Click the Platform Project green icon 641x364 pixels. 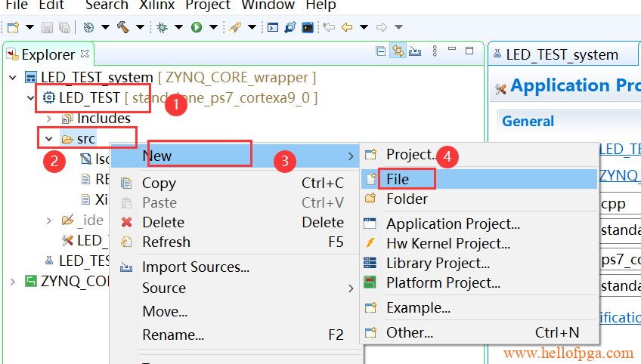pos(370,282)
